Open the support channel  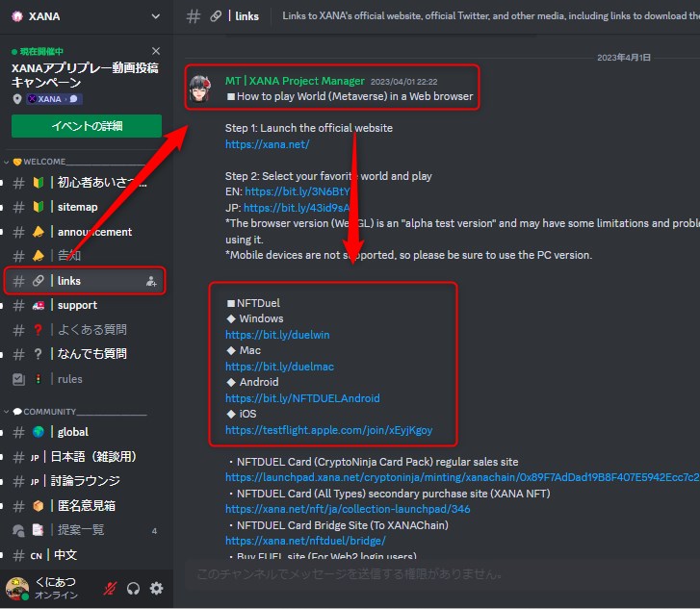tap(85, 305)
